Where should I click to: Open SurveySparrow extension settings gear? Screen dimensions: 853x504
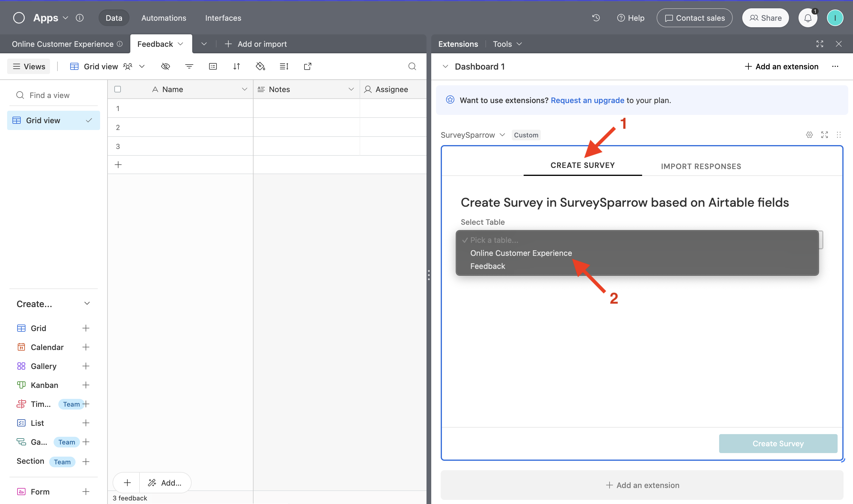[809, 135]
